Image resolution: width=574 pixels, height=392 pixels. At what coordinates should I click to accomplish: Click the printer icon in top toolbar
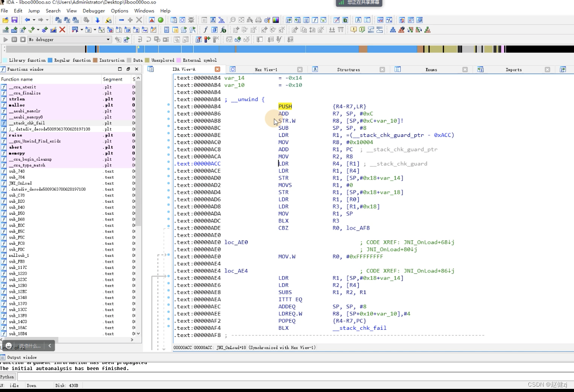click(x=258, y=20)
